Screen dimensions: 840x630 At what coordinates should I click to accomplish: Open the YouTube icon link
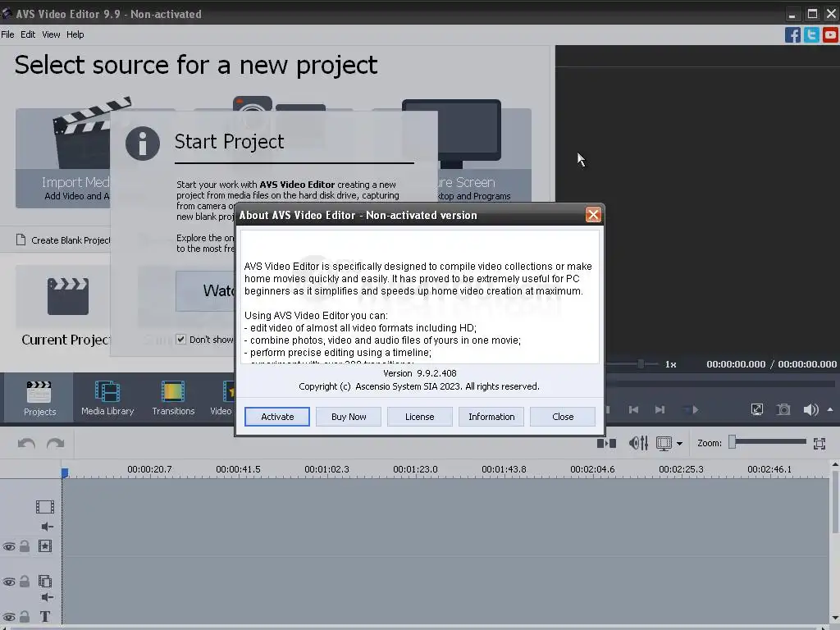coord(830,34)
